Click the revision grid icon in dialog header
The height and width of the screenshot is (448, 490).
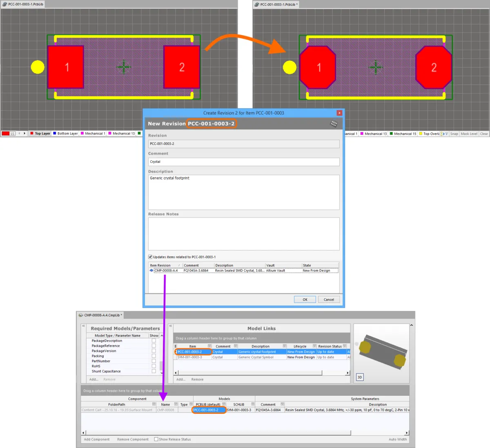(x=334, y=124)
